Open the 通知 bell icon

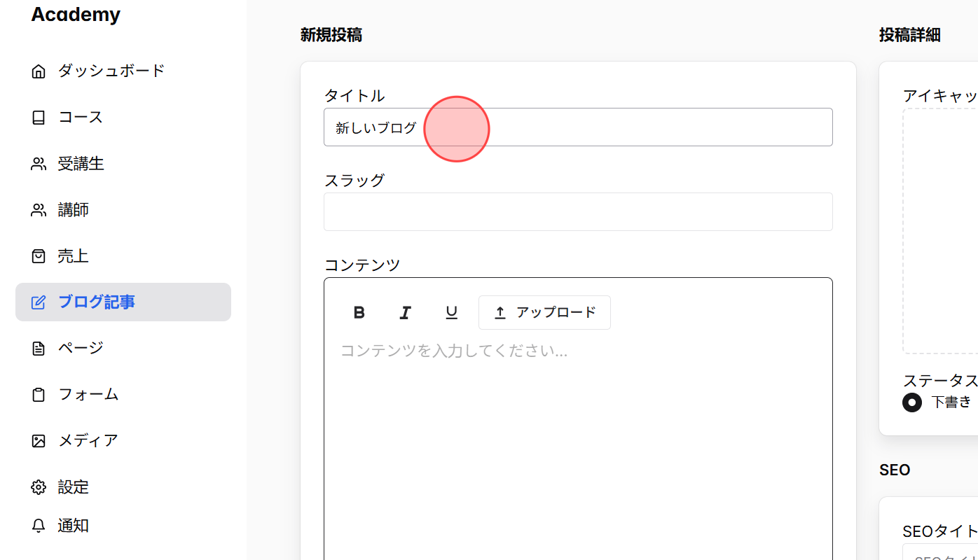pos(39,526)
